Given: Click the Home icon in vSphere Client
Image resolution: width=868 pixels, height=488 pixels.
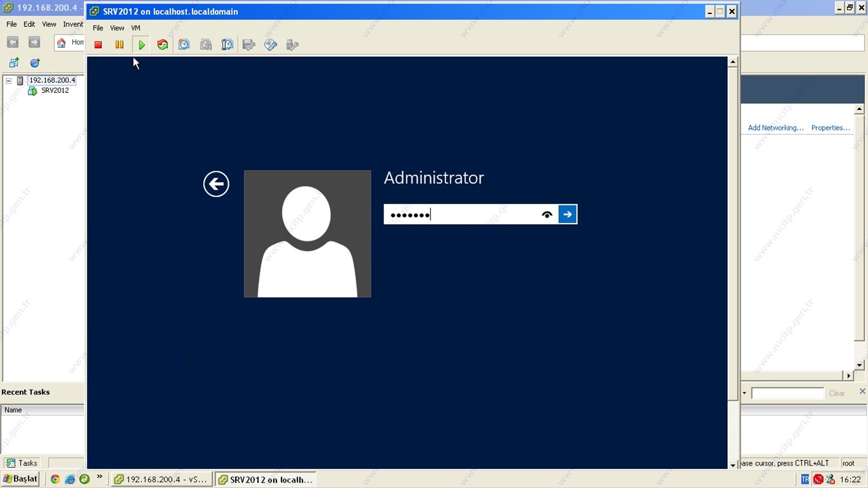Looking at the screenshot, I should 61,42.
